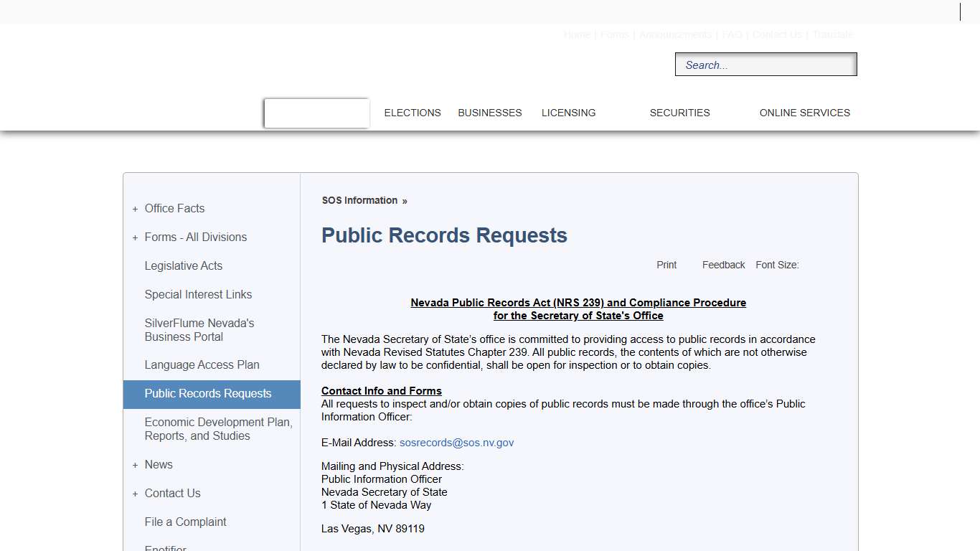The image size is (980, 551).
Task: Open SilverFlume Nevada's Business Portal page
Action: coord(199,330)
